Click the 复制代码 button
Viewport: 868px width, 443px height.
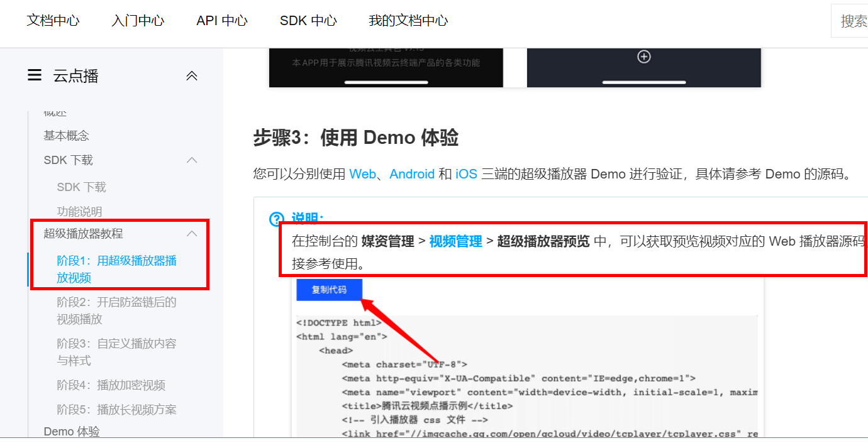(x=329, y=290)
